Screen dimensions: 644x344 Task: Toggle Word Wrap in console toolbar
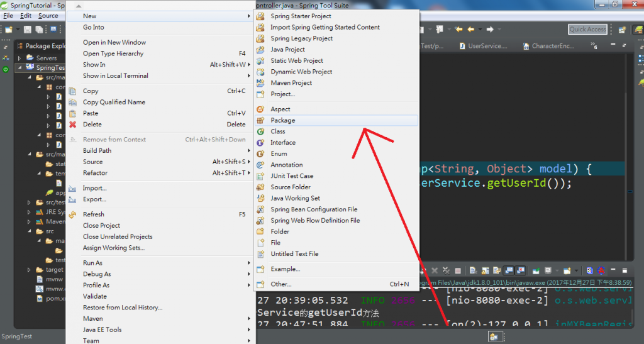497,270
